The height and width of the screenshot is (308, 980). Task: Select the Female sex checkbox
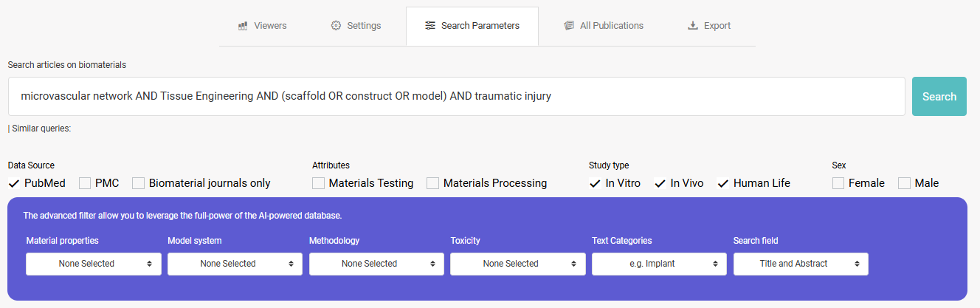(838, 183)
